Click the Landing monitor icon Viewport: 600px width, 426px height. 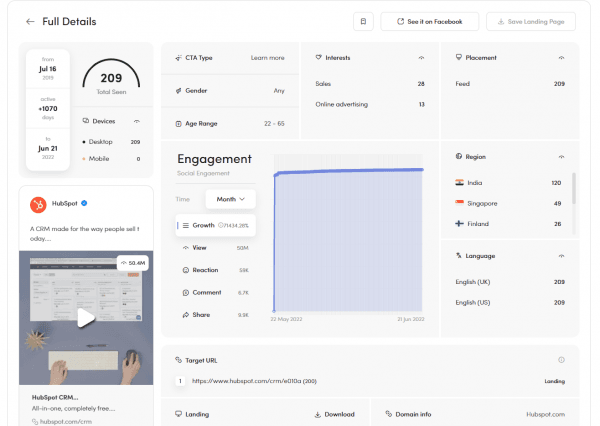[178, 414]
